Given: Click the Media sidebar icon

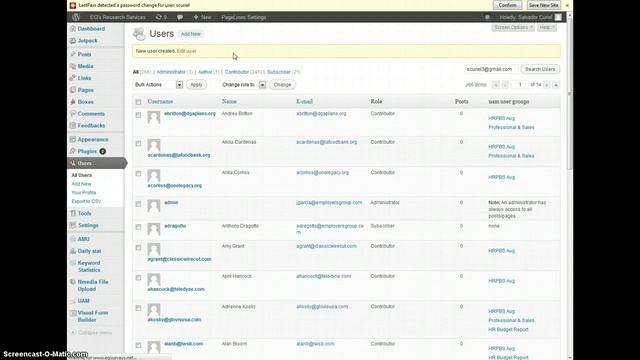Looking at the screenshot, I should pyautogui.click(x=73, y=66).
